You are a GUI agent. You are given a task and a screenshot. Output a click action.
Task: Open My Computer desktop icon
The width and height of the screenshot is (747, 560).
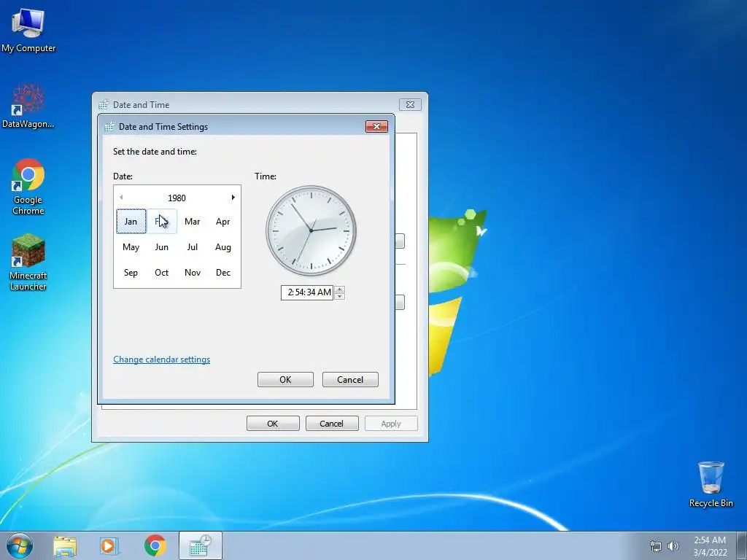(x=28, y=31)
